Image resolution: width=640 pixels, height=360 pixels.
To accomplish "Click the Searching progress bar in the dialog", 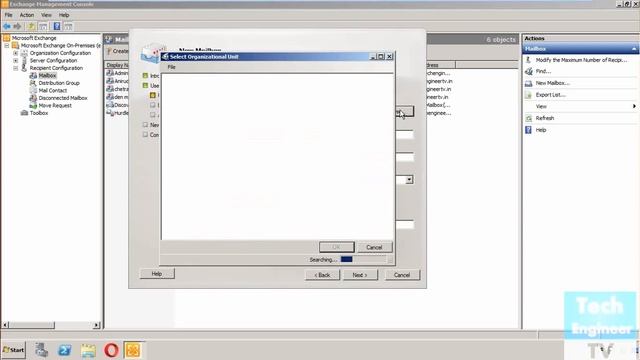I will click(x=363, y=260).
